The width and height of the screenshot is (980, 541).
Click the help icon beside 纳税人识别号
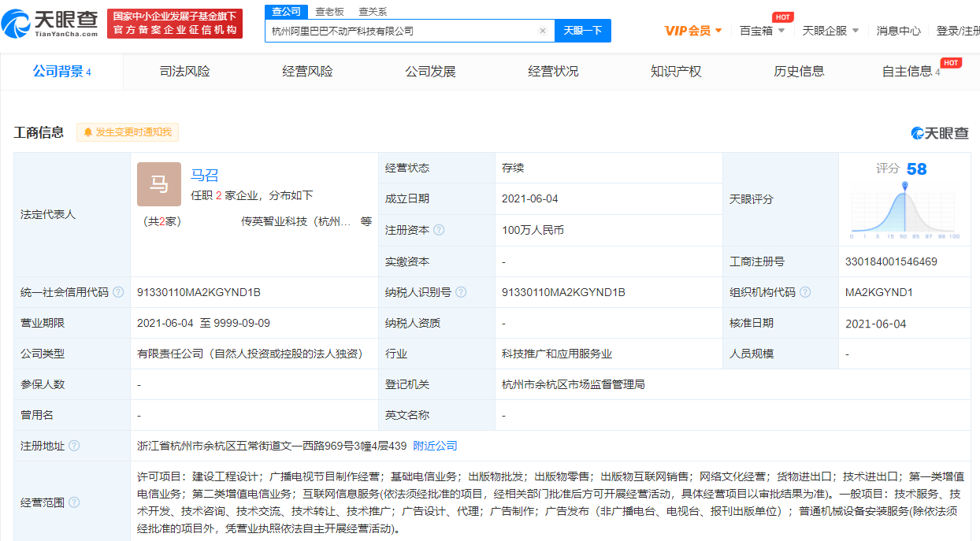click(461, 292)
